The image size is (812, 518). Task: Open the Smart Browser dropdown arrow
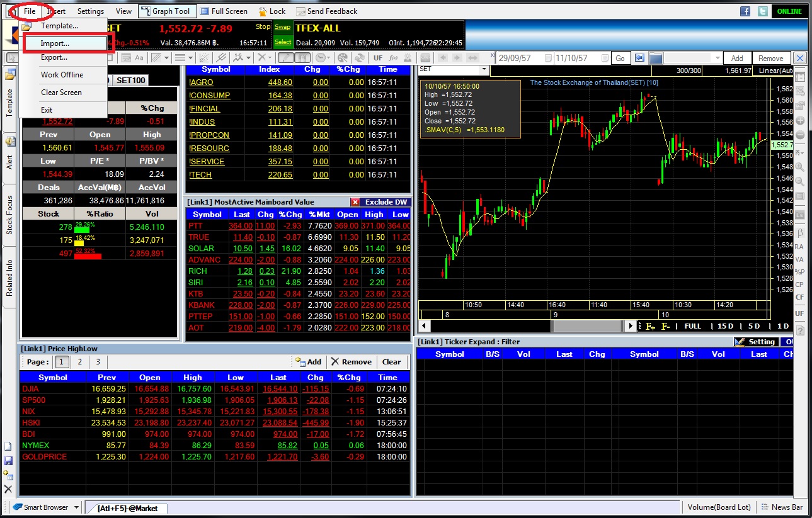[77, 507]
